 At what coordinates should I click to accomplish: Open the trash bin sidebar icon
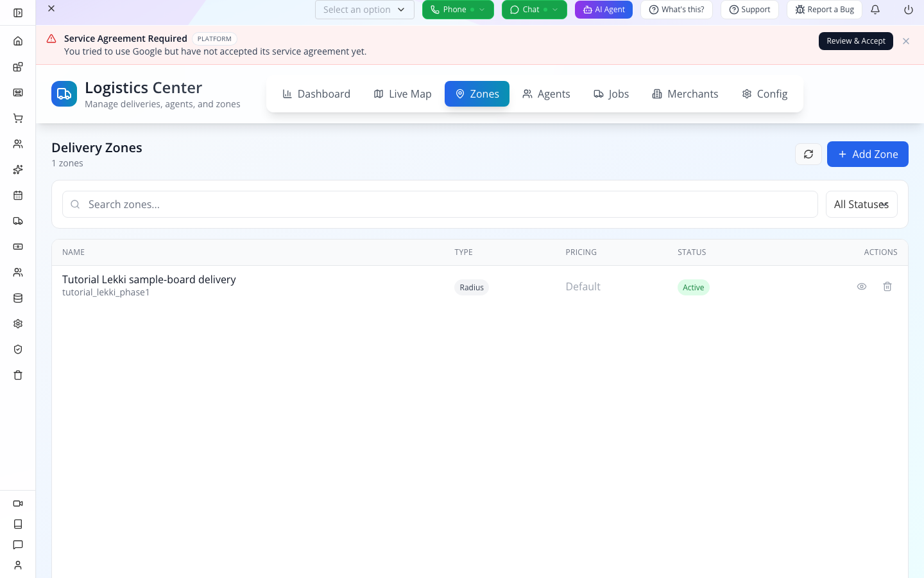(x=18, y=375)
